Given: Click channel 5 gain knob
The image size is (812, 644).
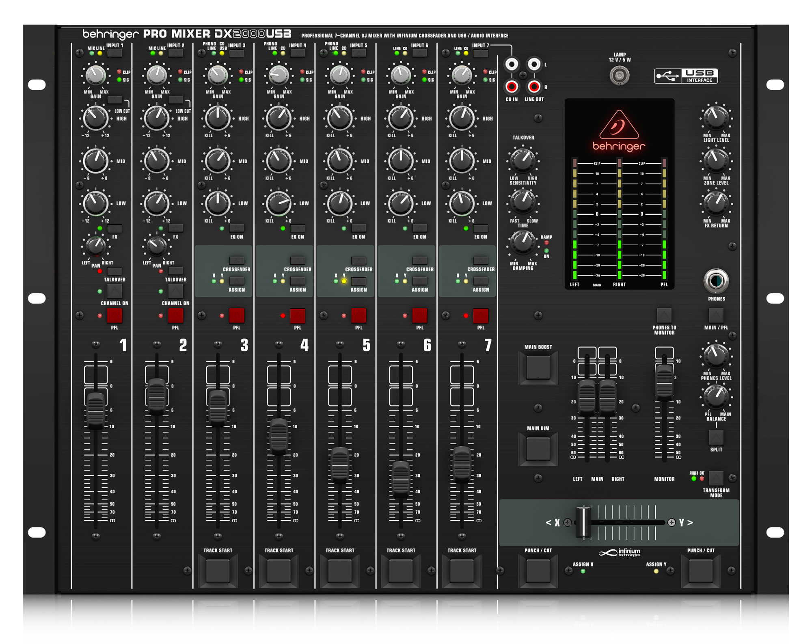Looking at the screenshot, I should [340, 75].
